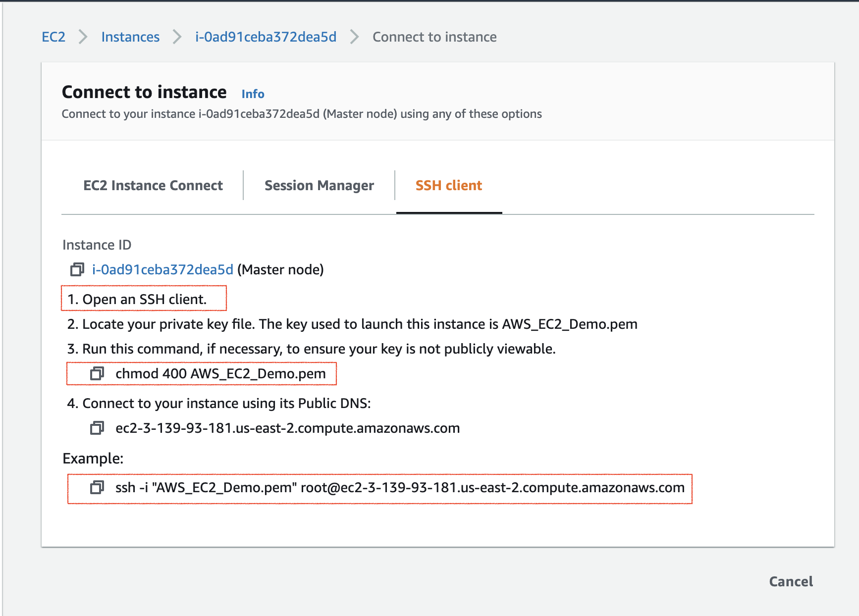This screenshot has height=616, width=859.
Task: Switch to the Session Manager tab
Action: [319, 185]
